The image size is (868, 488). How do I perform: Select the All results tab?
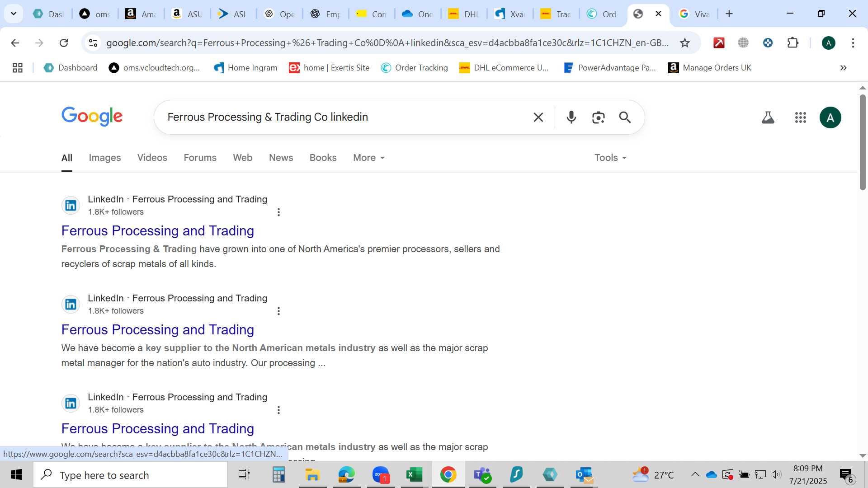pos(66,158)
